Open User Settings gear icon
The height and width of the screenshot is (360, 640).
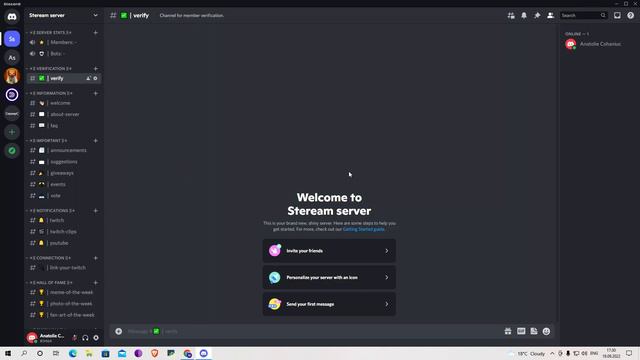point(96,338)
